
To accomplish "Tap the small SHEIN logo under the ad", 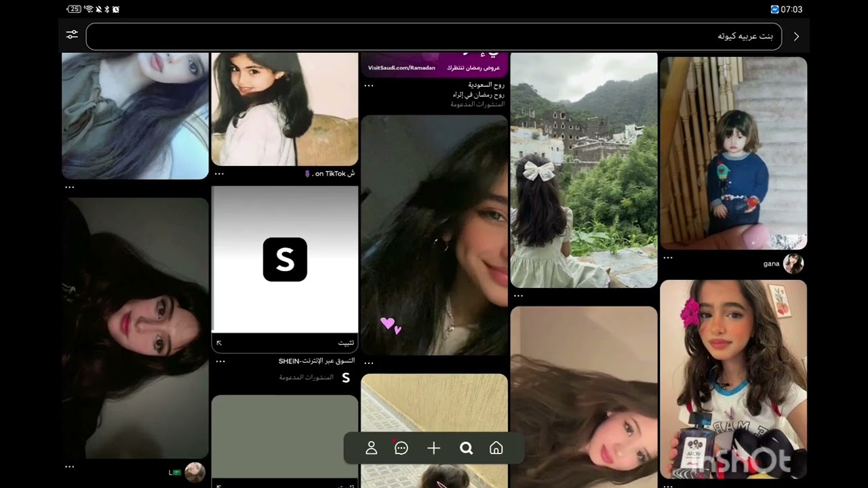I will [346, 378].
